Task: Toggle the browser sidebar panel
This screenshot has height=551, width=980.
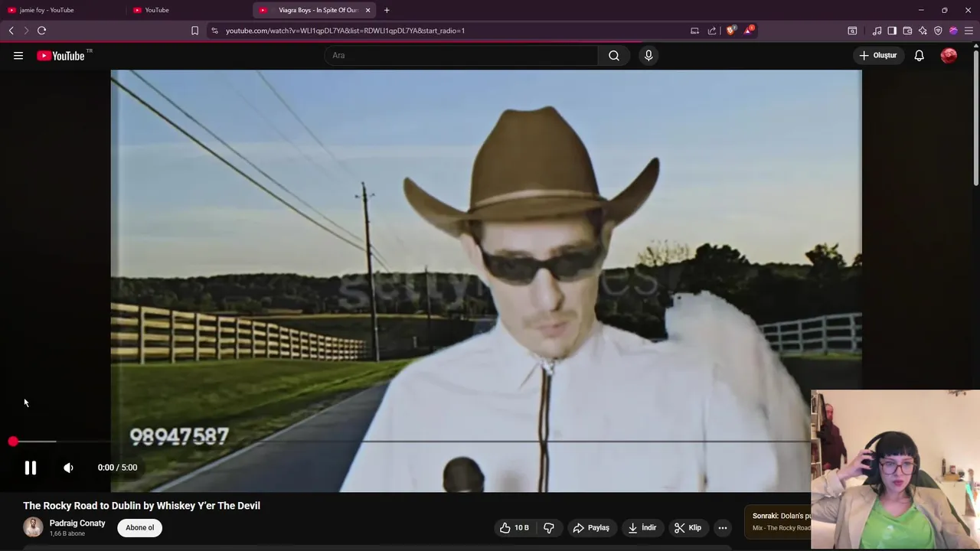Action: [x=892, y=31]
